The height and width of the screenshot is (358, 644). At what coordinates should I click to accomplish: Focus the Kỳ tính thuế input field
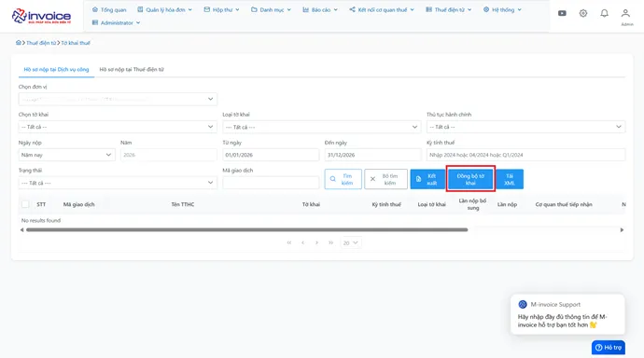click(x=525, y=155)
